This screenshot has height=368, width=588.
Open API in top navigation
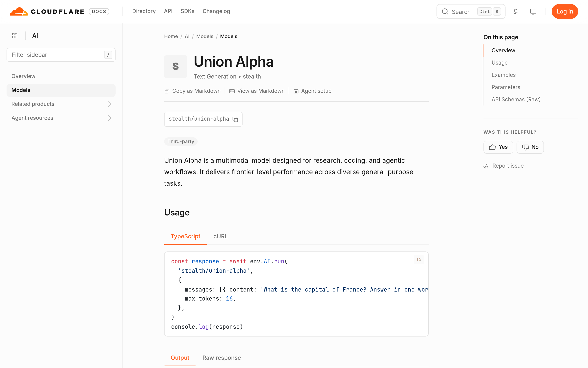(168, 11)
